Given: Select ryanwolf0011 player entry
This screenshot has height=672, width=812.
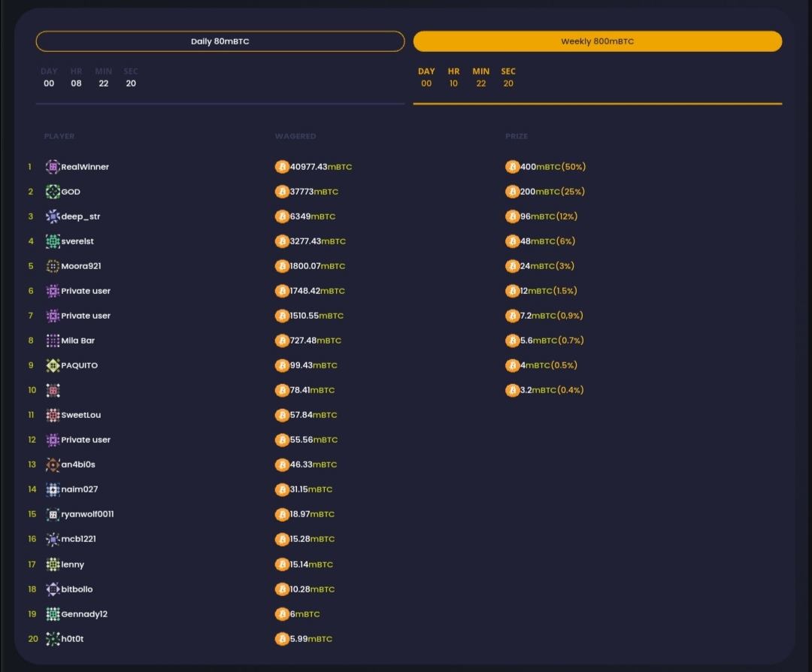Looking at the screenshot, I should [87, 514].
